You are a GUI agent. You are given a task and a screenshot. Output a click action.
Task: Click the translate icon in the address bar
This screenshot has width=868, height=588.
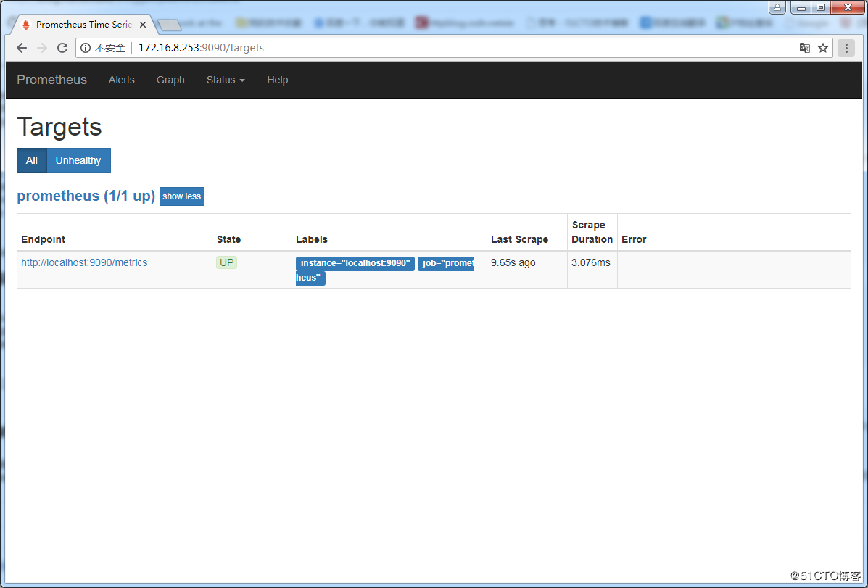pos(804,47)
